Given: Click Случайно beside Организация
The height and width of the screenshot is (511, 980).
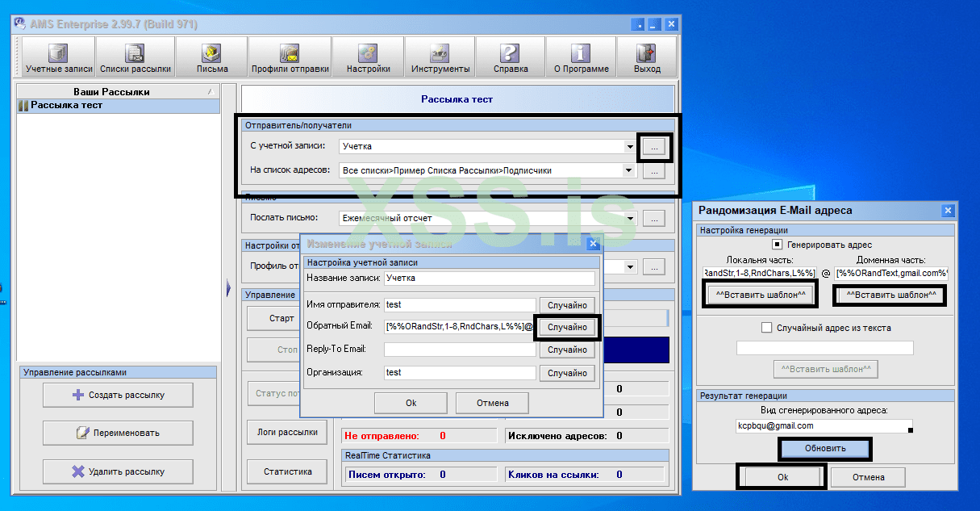Looking at the screenshot, I should coord(567,373).
